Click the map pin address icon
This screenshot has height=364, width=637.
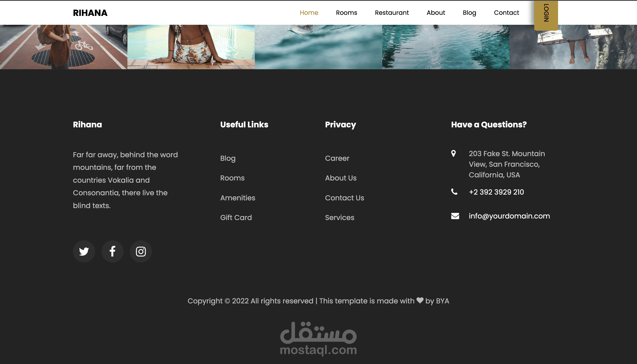coord(453,153)
